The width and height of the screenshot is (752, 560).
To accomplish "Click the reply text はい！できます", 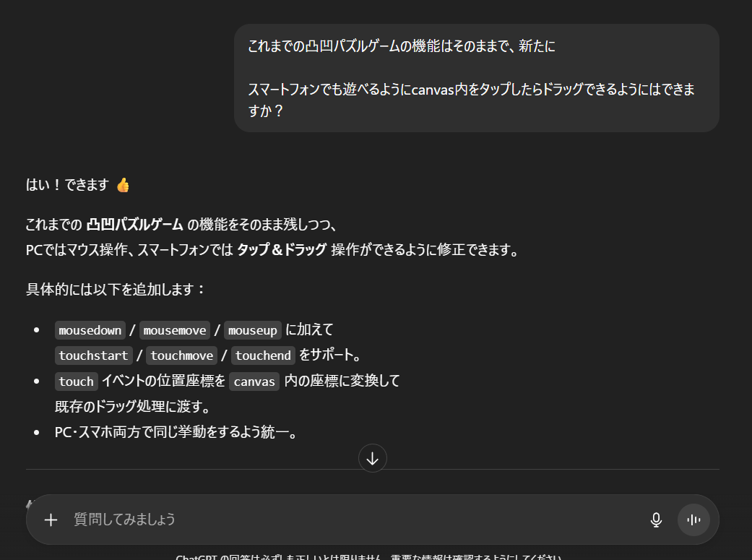I will click(x=68, y=185).
